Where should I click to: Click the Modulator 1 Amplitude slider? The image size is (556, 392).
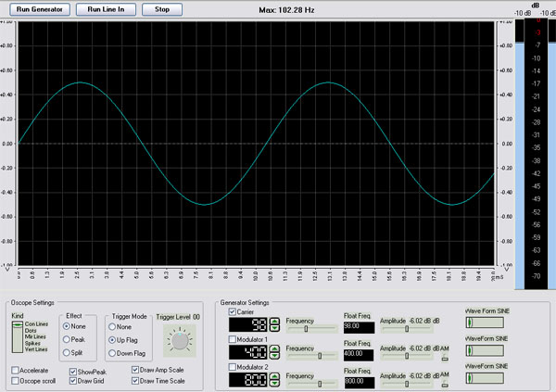point(407,356)
